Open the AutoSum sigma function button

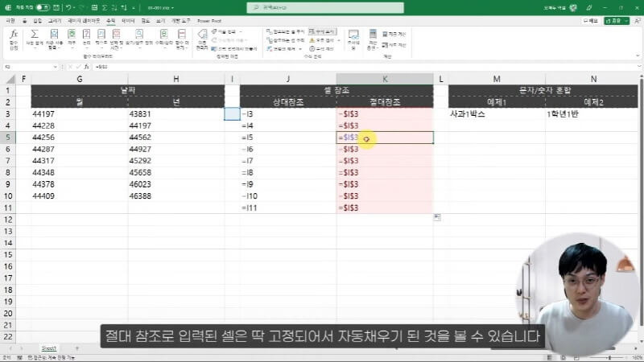(35, 39)
